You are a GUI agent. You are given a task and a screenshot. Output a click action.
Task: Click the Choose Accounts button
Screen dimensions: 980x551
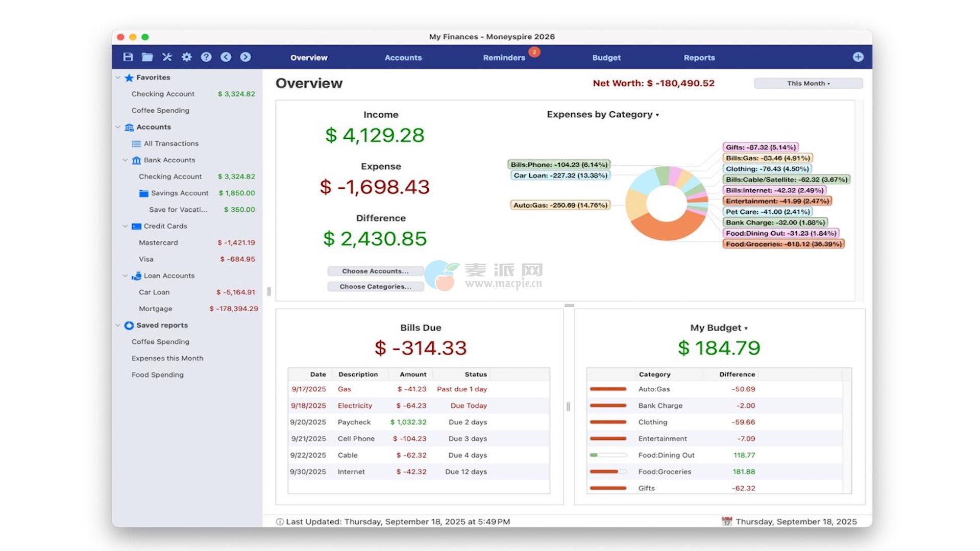[x=375, y=271]
